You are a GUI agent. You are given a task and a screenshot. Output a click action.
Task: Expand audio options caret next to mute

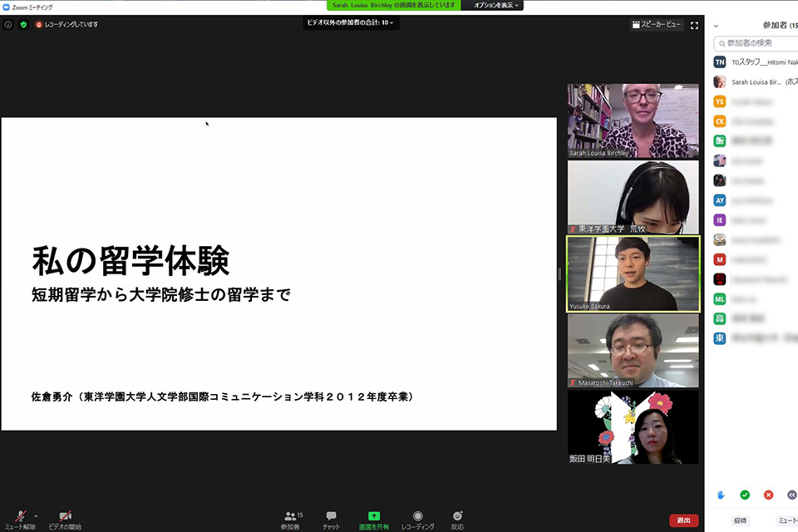(x=36, y=516)
